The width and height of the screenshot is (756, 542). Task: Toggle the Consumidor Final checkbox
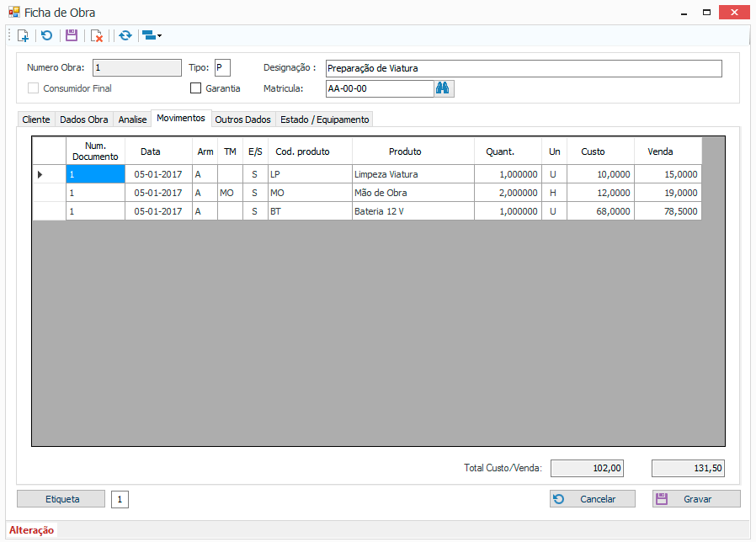click(x=34, y=88)
